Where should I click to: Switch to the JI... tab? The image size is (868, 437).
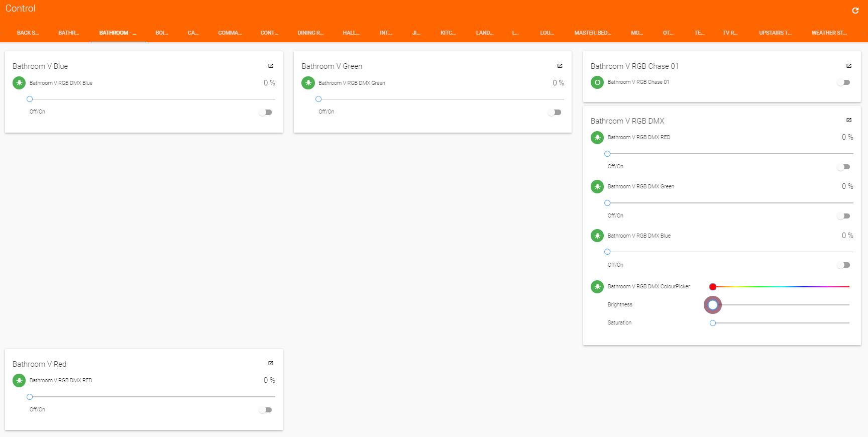coord(416,33)
